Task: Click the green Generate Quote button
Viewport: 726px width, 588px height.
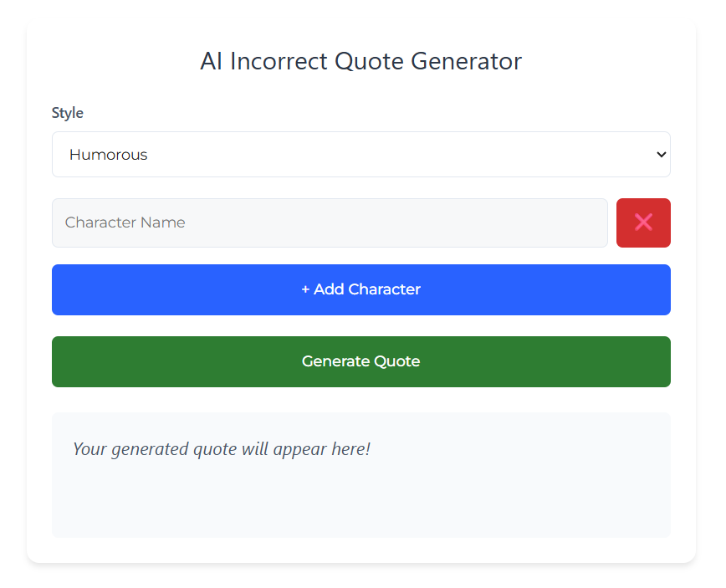Action: [361, 361]
